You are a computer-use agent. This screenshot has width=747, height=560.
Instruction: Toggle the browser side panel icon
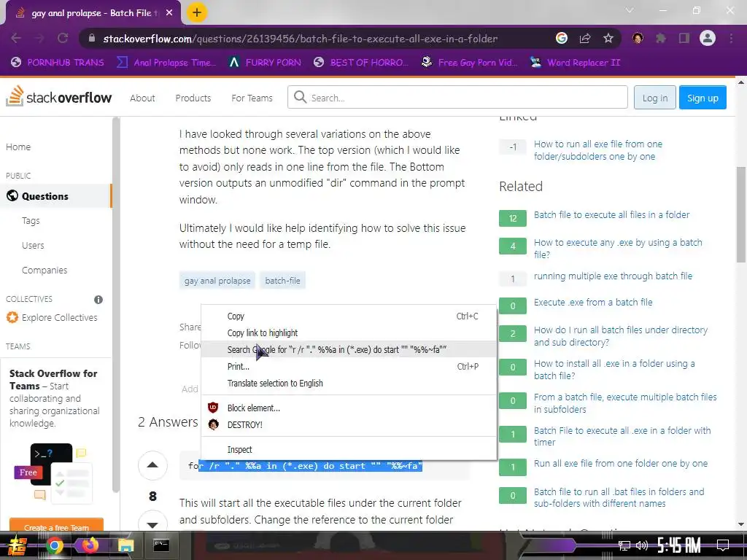pyautogui.click(x=684, y=39)
